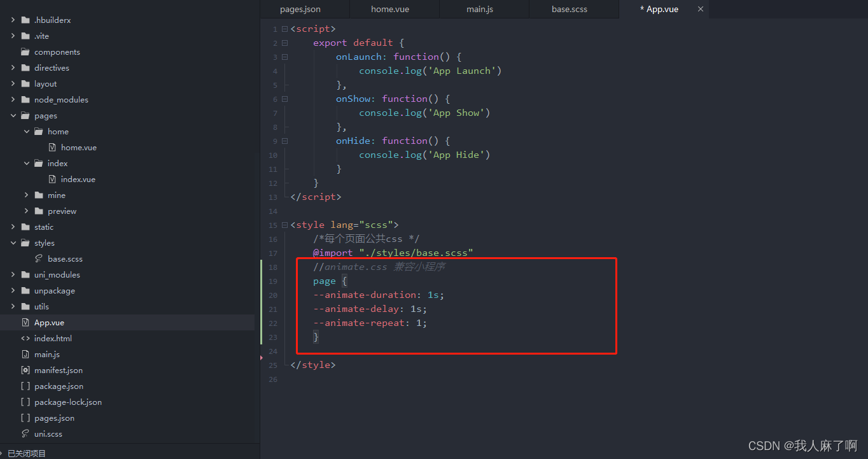Expand the directives folder arrow
This screenshot has width=868, height=459.
pos(13,68)
